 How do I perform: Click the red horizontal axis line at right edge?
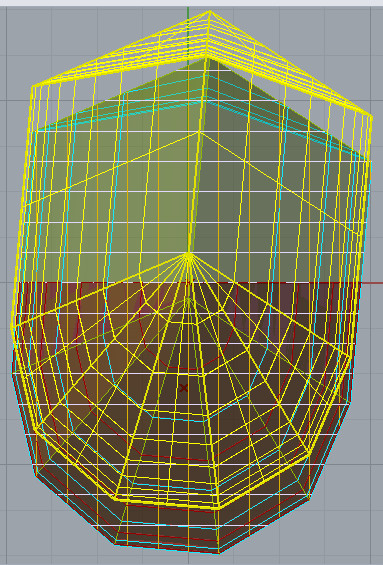(x=372, y=283)
